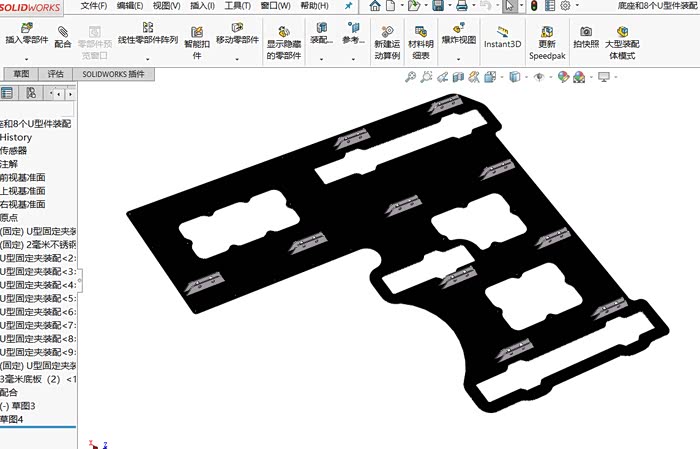Click Exploded View (爆炸视图) icon
The height and width of the screenshot is (449, 700).
point(458,28)
